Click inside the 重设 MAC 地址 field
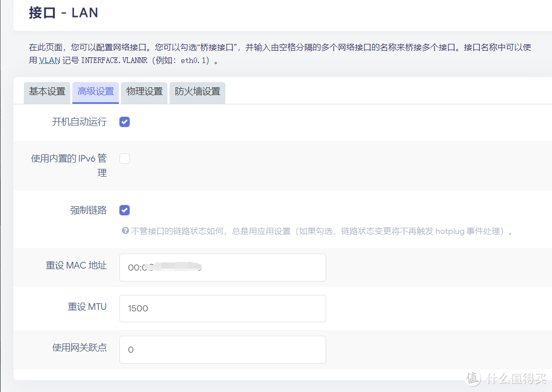Screen dimensions: 552x392 222,268
